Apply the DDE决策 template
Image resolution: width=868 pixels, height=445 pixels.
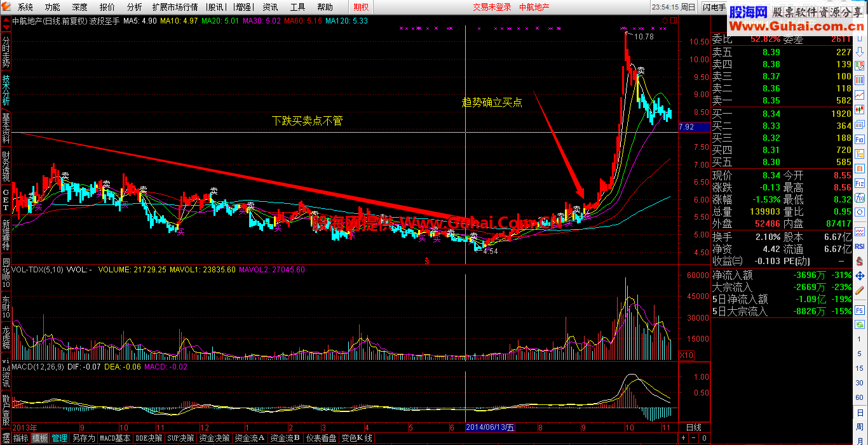pos(149,438)
